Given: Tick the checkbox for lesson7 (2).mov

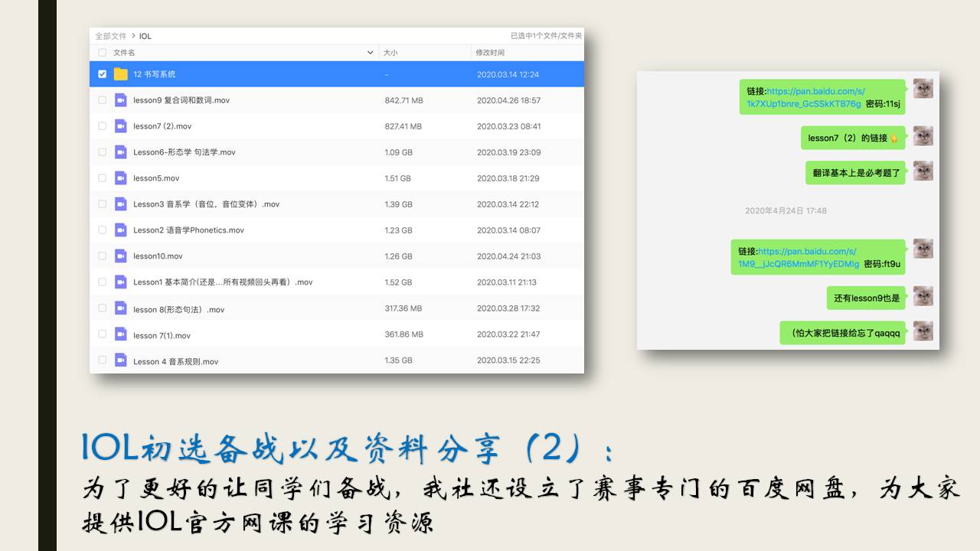Looking at the screenshot, I should click(x=102, y=126).
